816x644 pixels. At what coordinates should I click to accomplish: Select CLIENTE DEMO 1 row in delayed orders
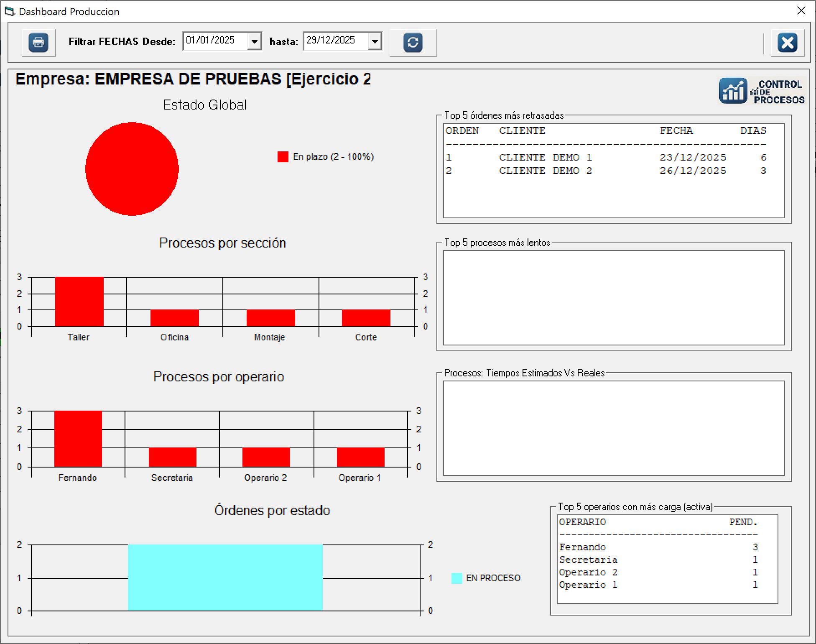(x=545, y=158)
